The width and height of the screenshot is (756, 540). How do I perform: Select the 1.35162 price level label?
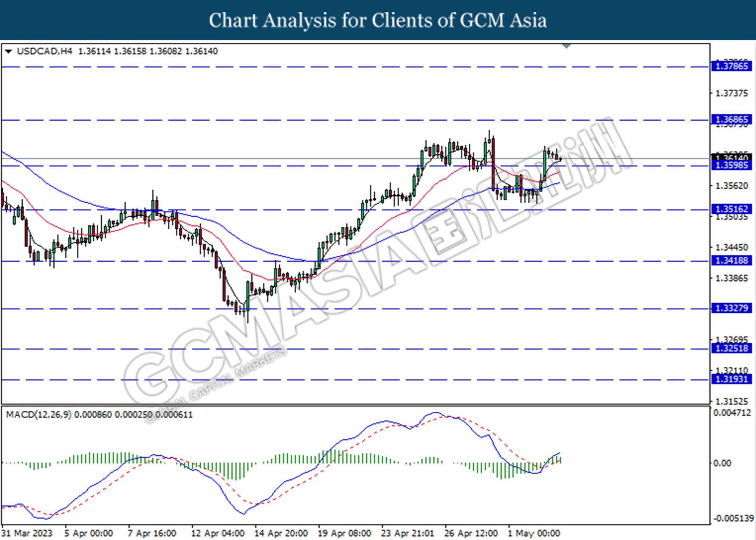coord(731,209)
